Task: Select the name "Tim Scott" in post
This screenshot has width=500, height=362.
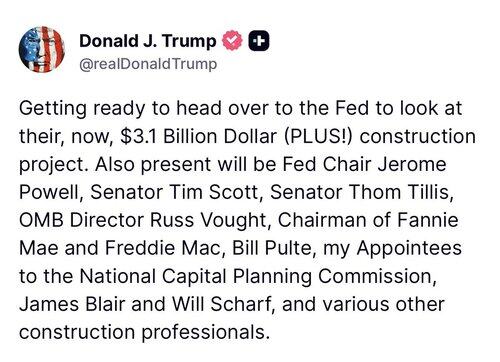Action: (x=214, y=192)
